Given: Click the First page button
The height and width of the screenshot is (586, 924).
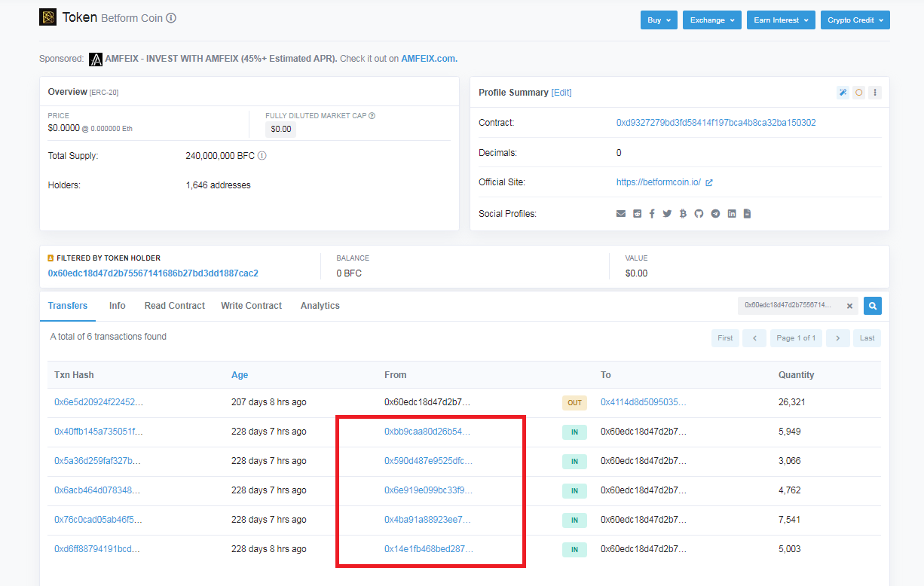Looking at the screenshot, I should (x=725, y=338).
